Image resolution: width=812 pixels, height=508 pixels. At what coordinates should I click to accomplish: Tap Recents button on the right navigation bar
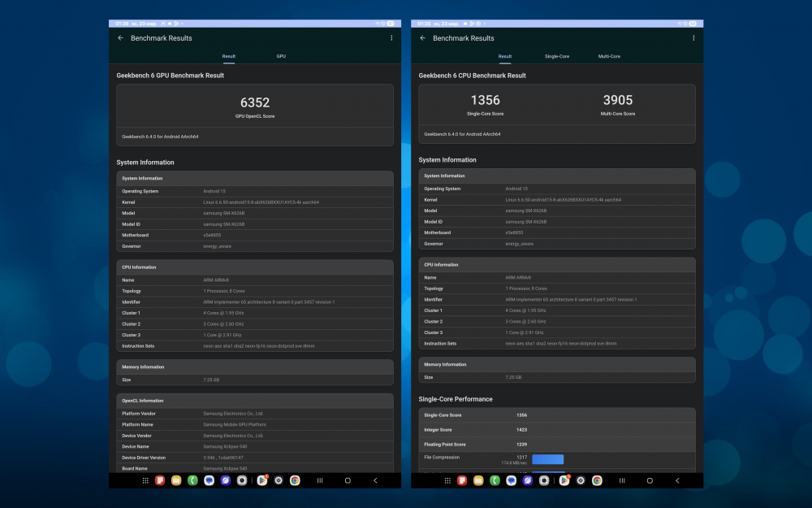click(623, 480)
